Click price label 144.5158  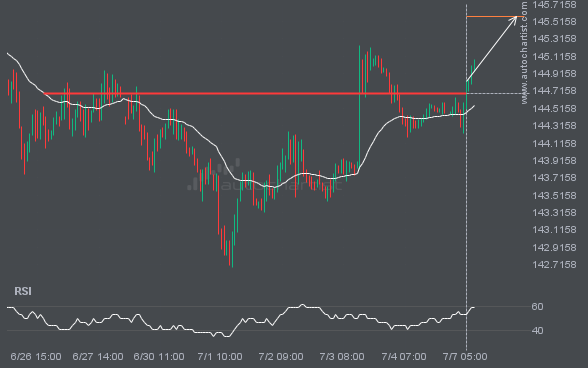[x=554, y=108]
